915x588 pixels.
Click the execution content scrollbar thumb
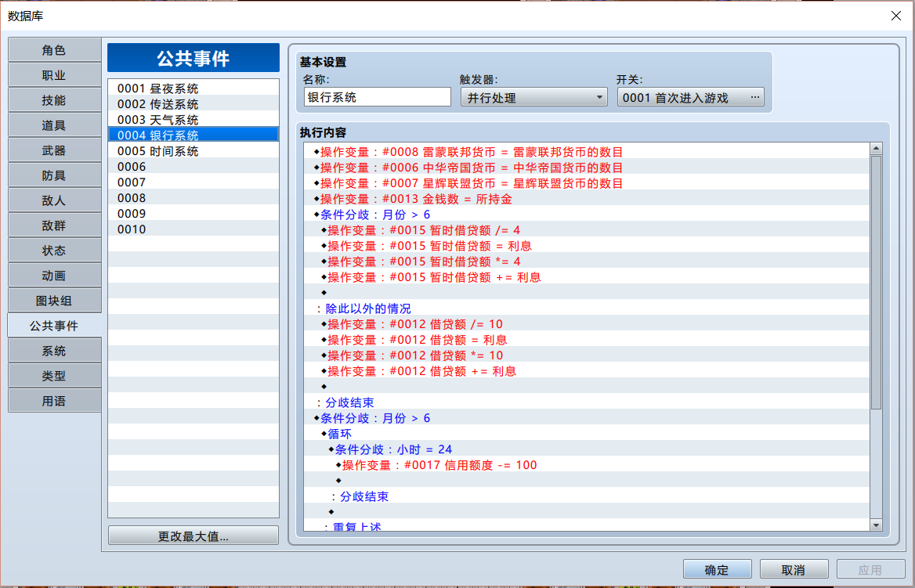(876, 283)
